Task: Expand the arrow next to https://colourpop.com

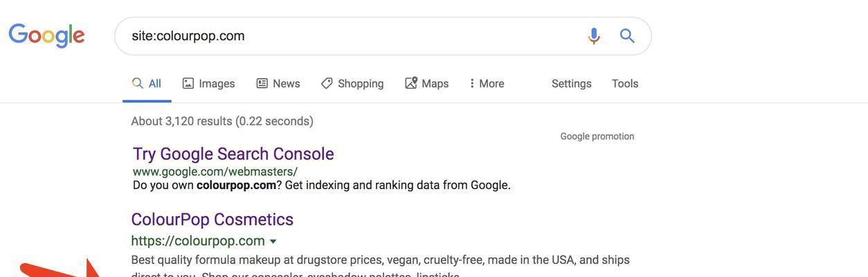Action: (273, 242)
